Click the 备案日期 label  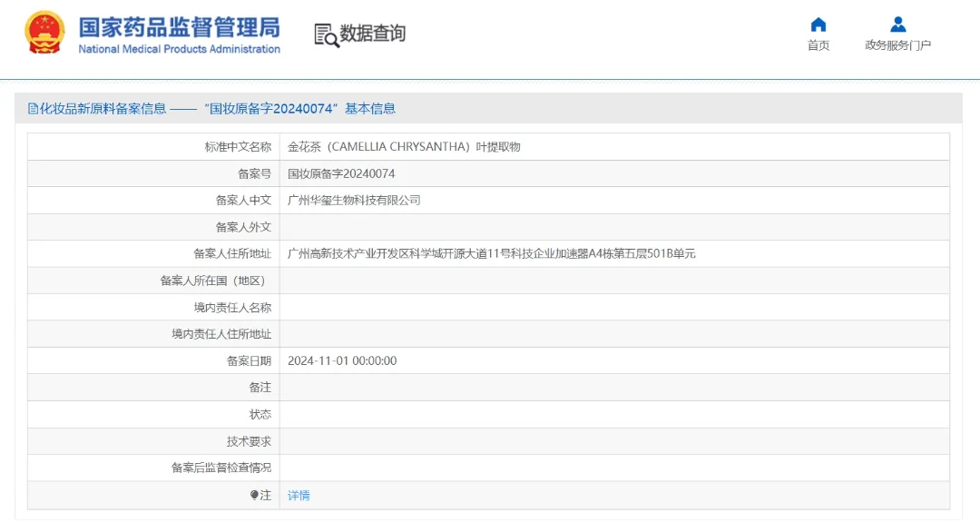(x=250, y=360)
